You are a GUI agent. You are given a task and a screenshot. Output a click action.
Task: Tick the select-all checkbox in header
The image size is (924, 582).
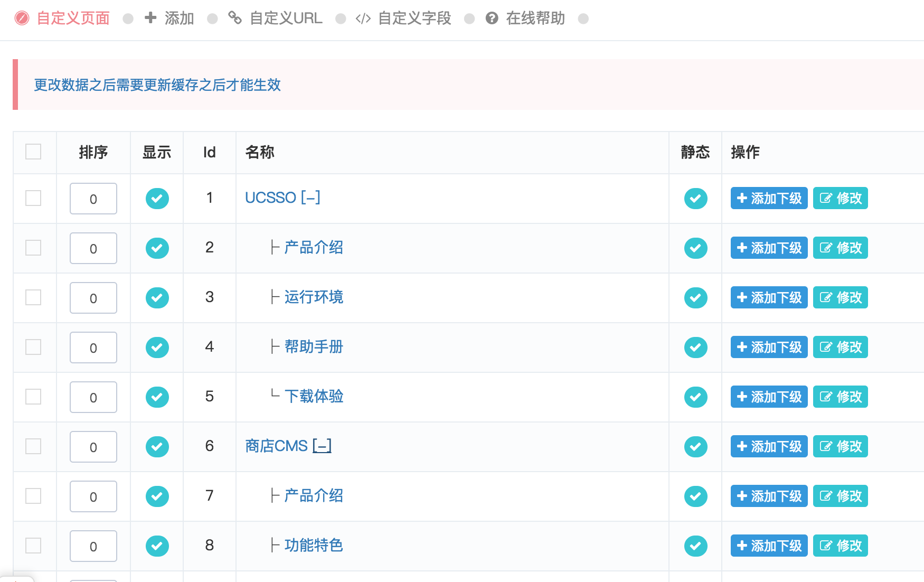33,152
